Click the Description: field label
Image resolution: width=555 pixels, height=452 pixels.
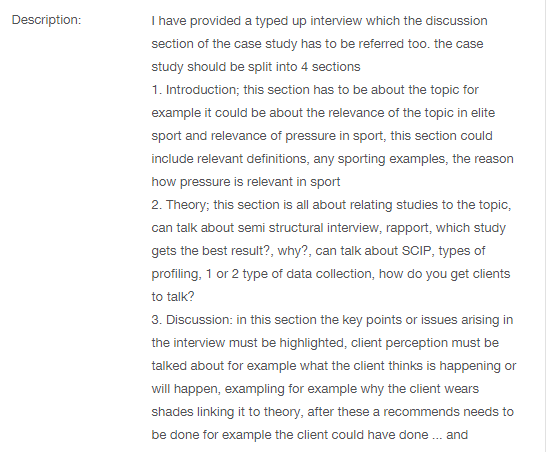click(x=46, y=20)
